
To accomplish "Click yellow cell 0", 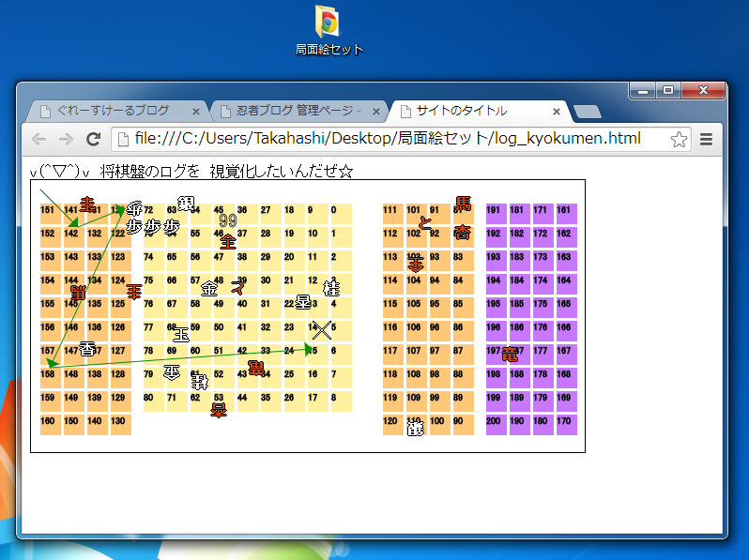I will (x=342, y=214).
